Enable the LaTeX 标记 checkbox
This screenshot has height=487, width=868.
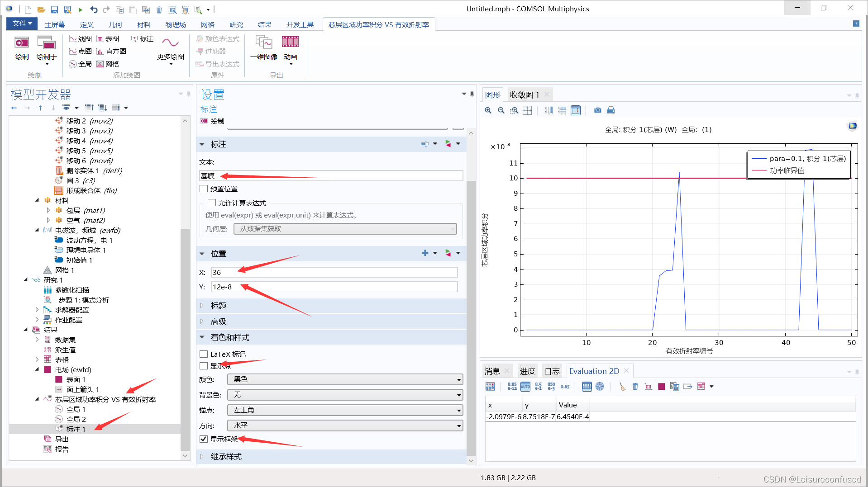[x=204, y=354]
